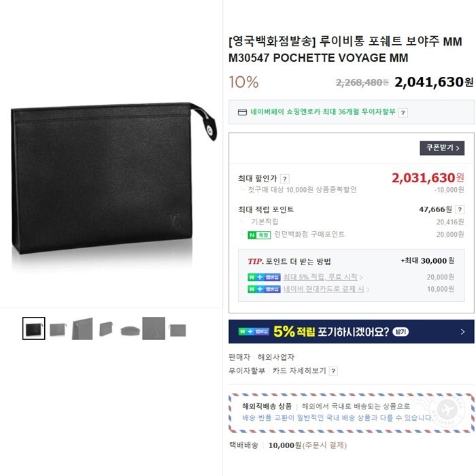Open help icon next to 47,666원 points
476x476 pixels.
pyautogui.click(x=460, y=209)
